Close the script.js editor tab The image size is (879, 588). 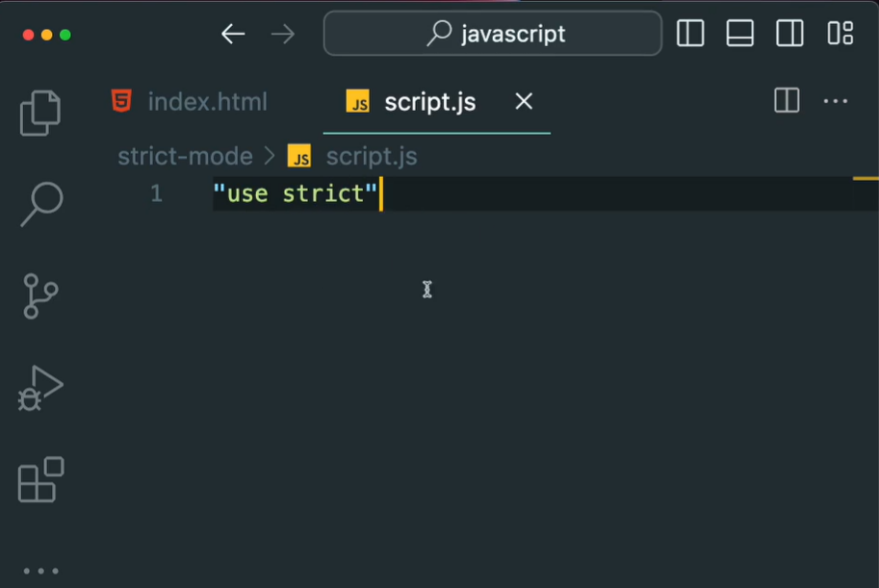524,101
